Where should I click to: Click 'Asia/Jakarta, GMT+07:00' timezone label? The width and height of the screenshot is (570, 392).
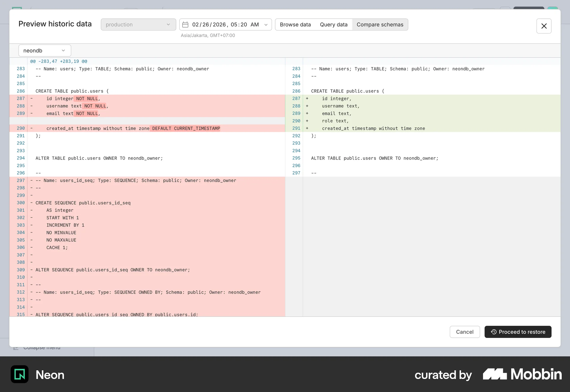(208, 35)
